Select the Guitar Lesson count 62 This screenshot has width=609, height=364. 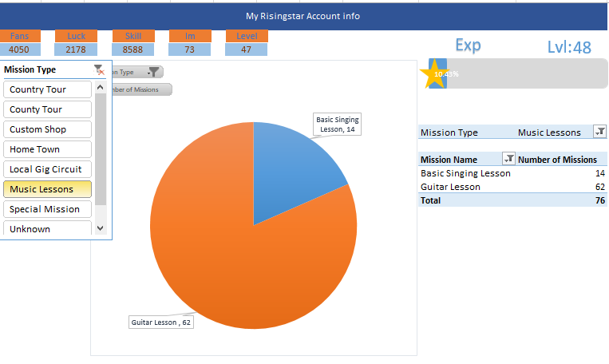click(x=600, y=187)
